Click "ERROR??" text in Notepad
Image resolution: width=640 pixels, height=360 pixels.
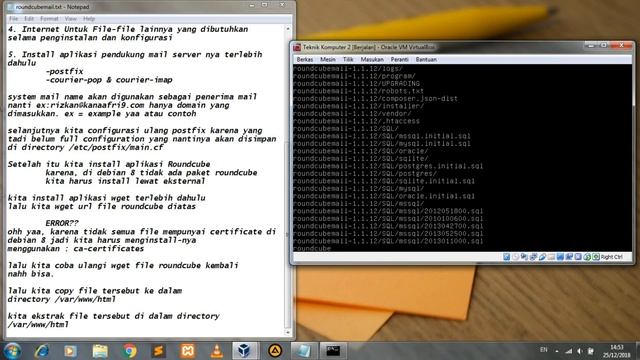click(62, 223)
